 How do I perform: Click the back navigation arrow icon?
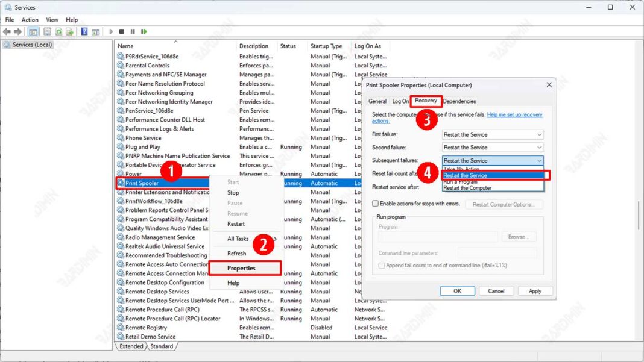[x=6, y=31]
